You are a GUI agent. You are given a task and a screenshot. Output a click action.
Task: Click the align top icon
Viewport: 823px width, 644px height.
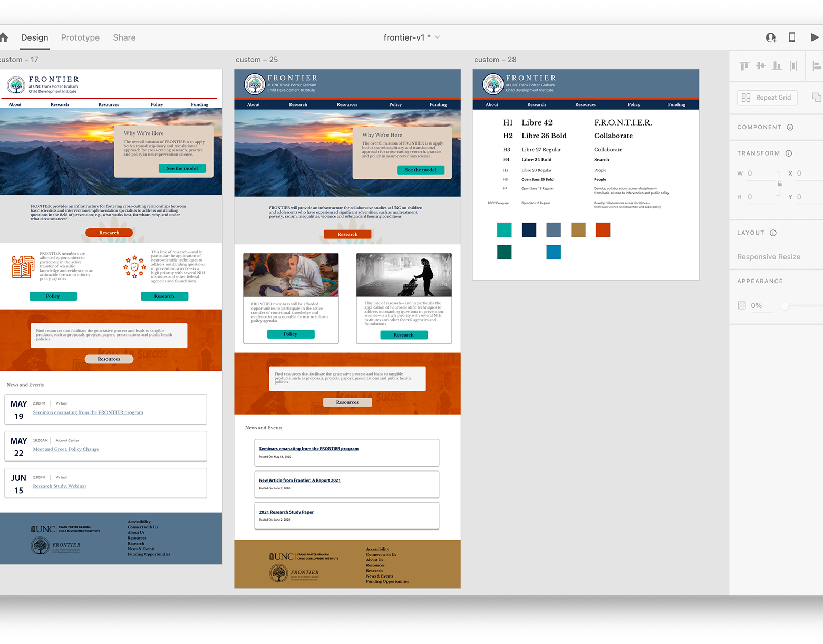(744, 66)
